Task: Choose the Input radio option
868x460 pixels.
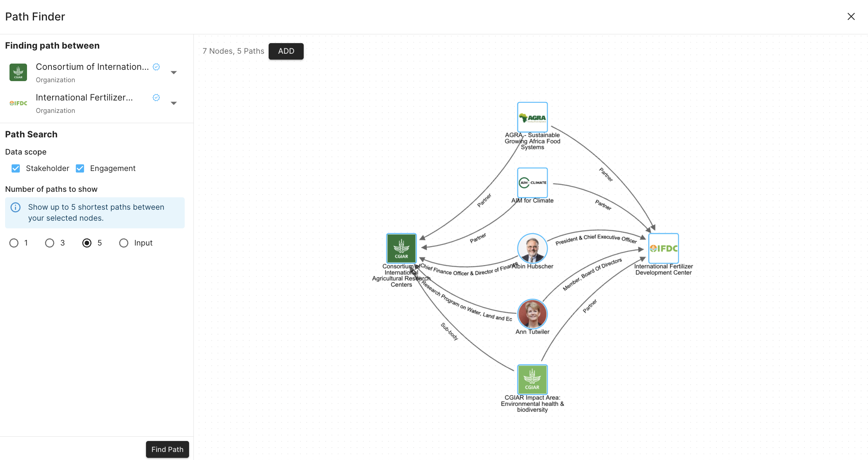Action: [x=124, y=243]
